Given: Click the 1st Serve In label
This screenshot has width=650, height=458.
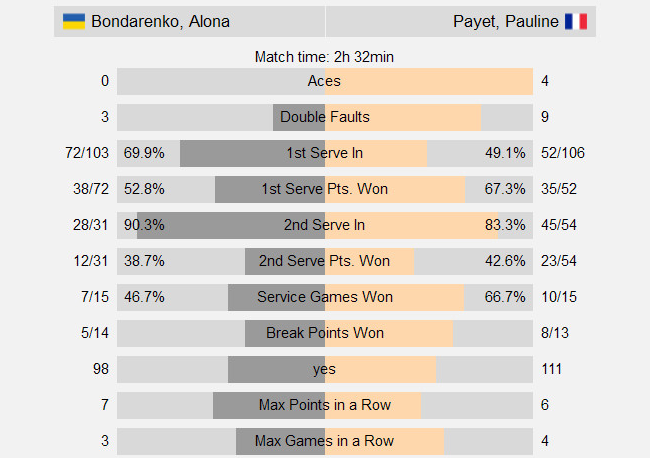Looking at the screenshot, I should [x=325, y=153].
